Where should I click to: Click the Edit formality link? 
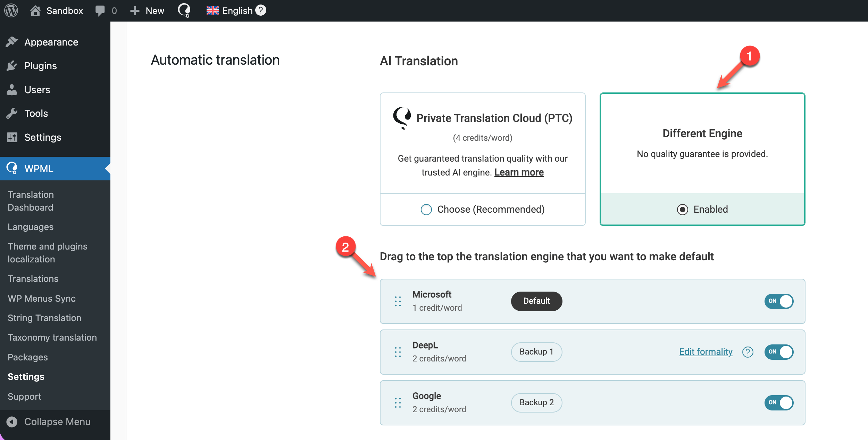(x=706, y=352)
